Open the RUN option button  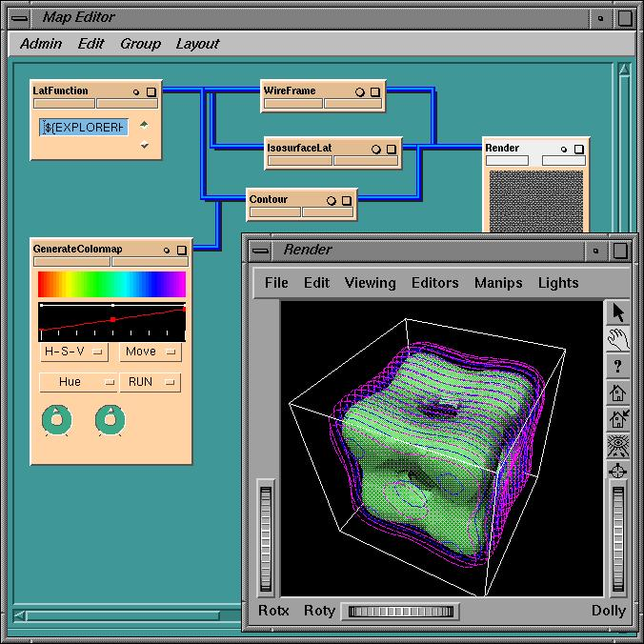click(x=150, y=382)
